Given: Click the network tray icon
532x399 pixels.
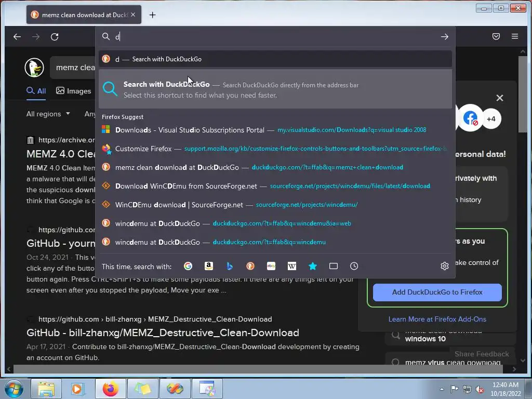Looking at the screenshot, I should click(467, 389).
